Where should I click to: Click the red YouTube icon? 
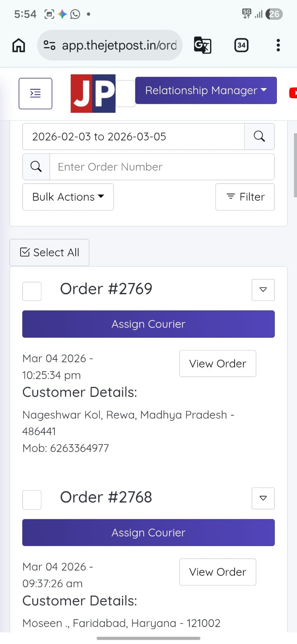coord(293,93)
